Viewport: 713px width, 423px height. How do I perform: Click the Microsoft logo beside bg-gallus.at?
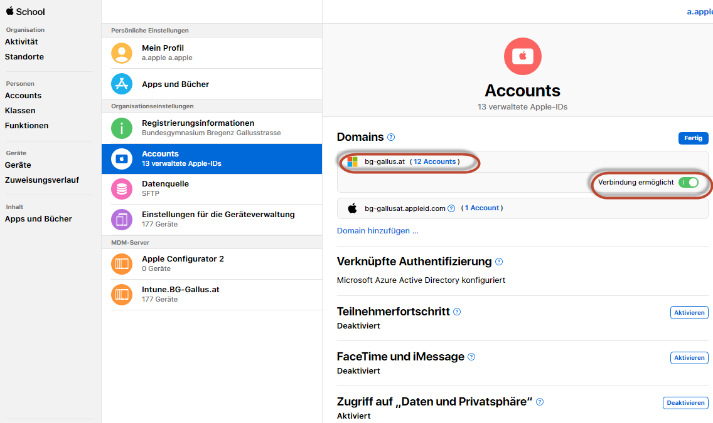pyautogui.click(x=352, y=162)
